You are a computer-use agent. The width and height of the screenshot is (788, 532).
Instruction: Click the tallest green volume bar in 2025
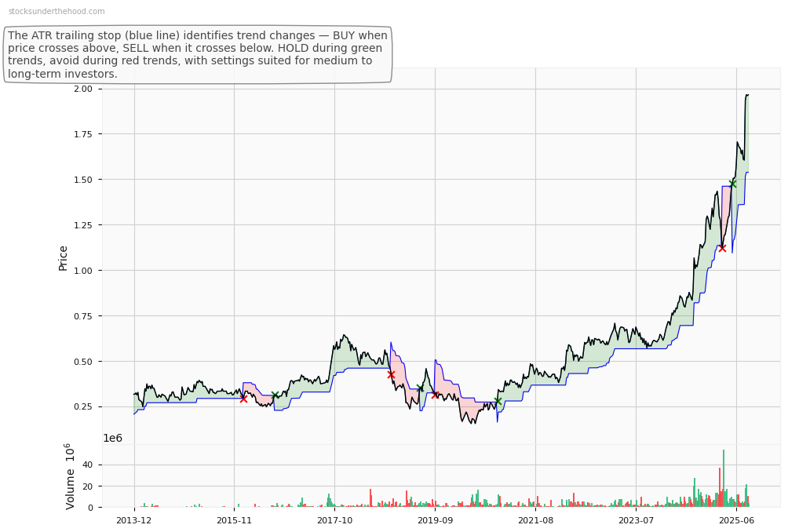tap(724, 478)
